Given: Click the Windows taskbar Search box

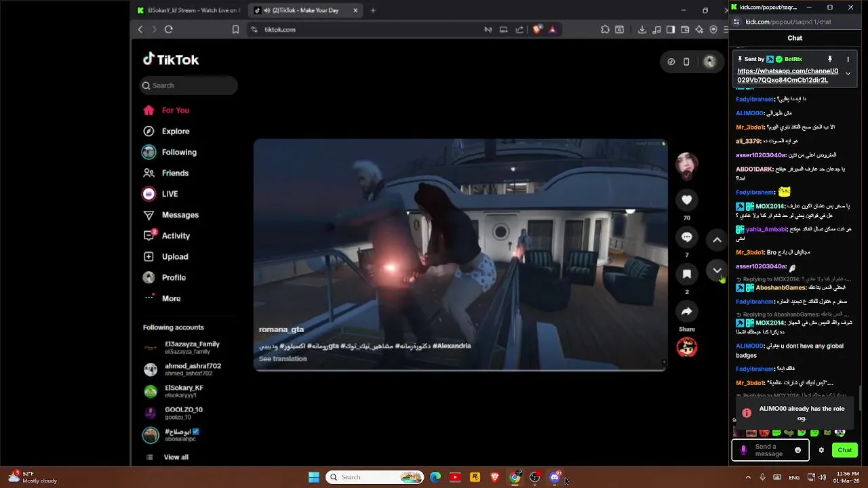Looking at the screenshot, I should click(x=375, y=477).
